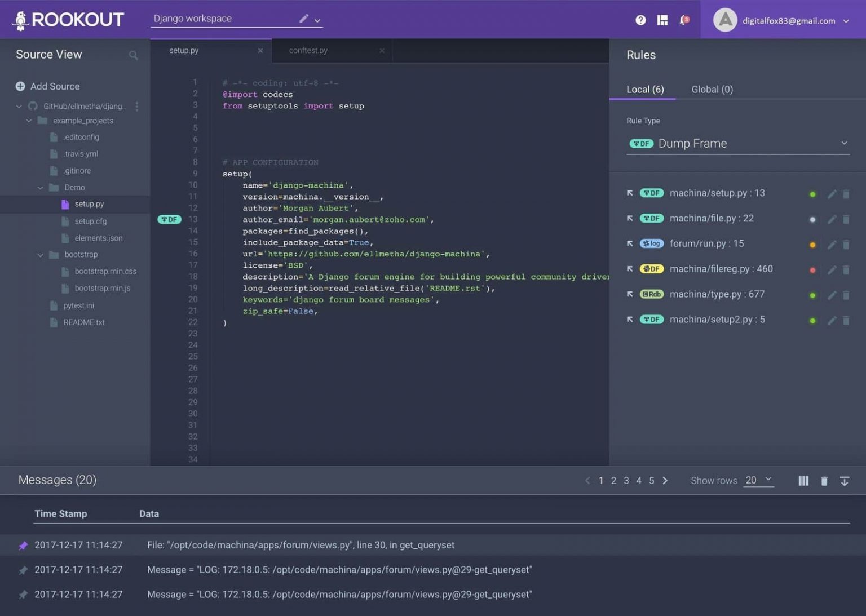Screen dimensions: 866x616
Task: Open the notifications bell icon
Action: click(x=684, y=20)
